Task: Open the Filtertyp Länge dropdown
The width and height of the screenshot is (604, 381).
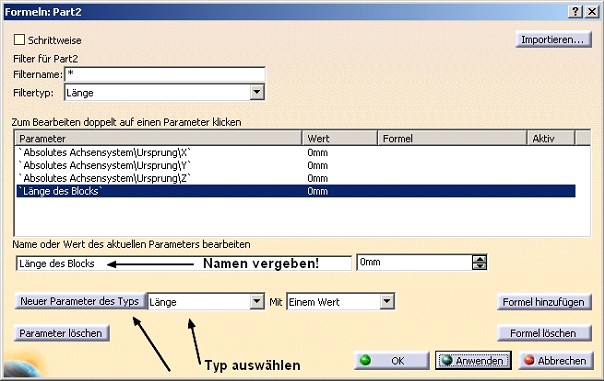Action: [257, 92]
